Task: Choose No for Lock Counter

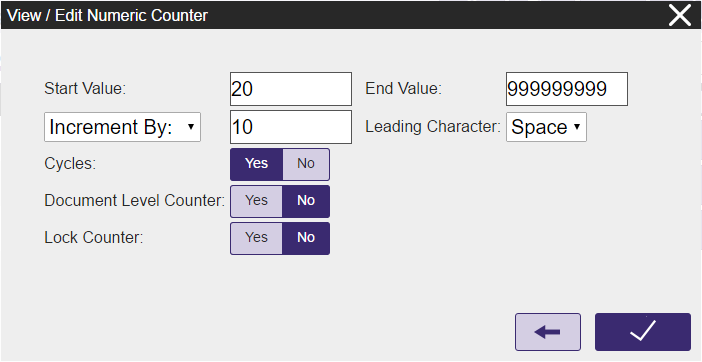Action: click(306, 238)
